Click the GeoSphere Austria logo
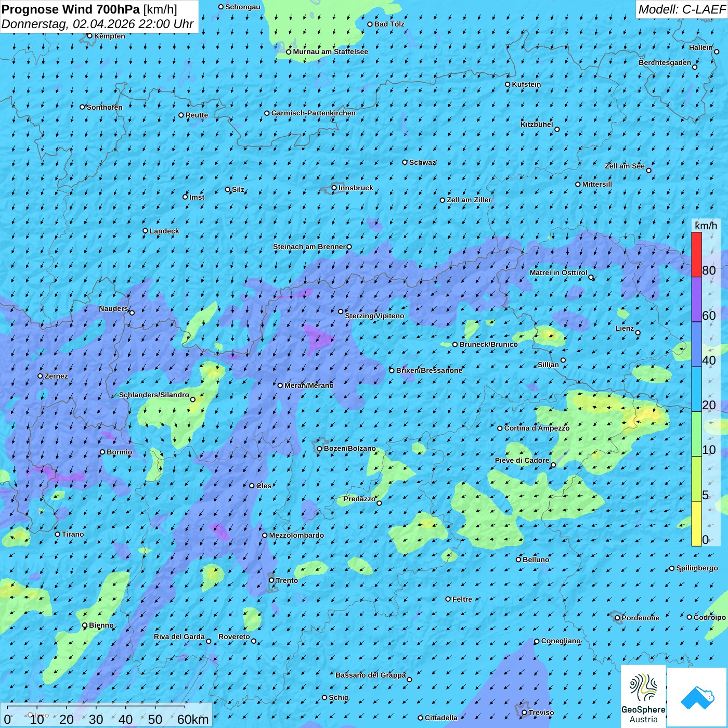Screen dimensions: 728x728 [643, 696]
